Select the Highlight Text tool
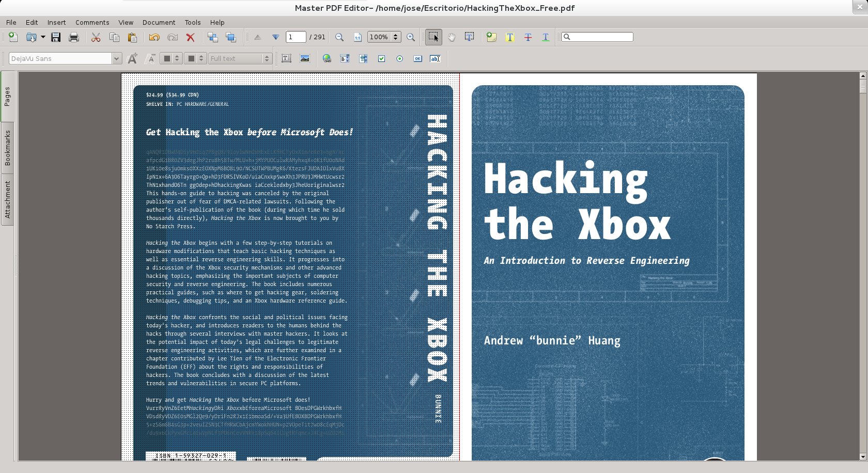868x473 pixels. pos(510,37)
